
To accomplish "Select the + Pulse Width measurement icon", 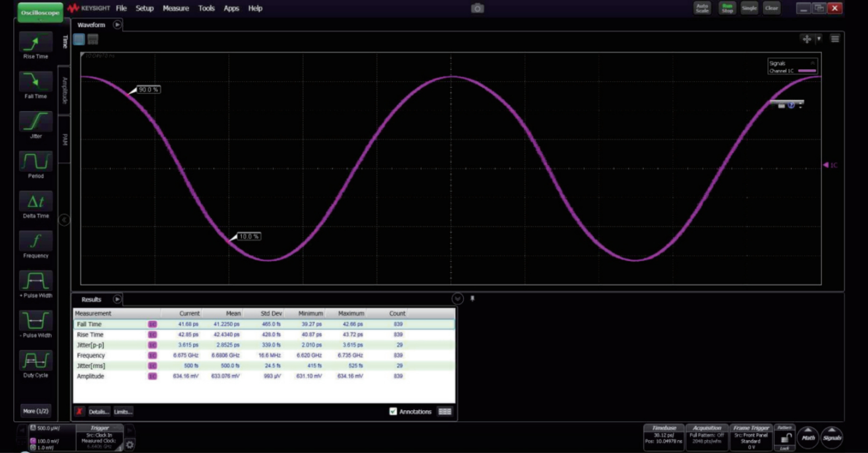I will click(36, 281).
